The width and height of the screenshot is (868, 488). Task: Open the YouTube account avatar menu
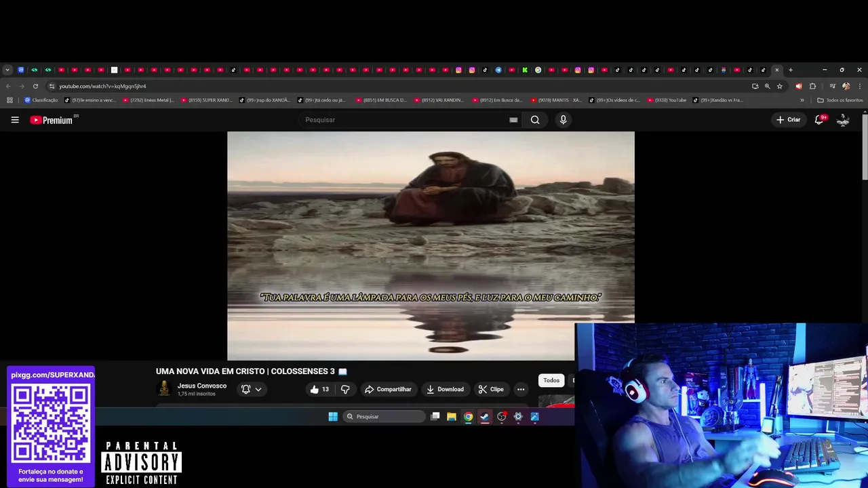pos(843,120)
